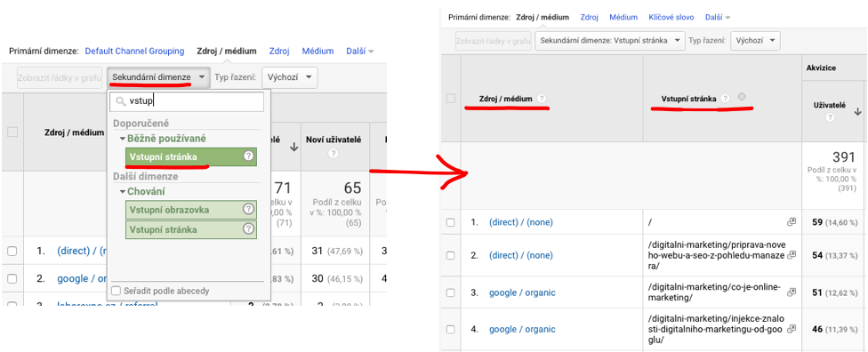This screenshot has height=352, width=868.
Task: Click Zobrazit řádky v grafu button in left panel
Action: (60, 77)
